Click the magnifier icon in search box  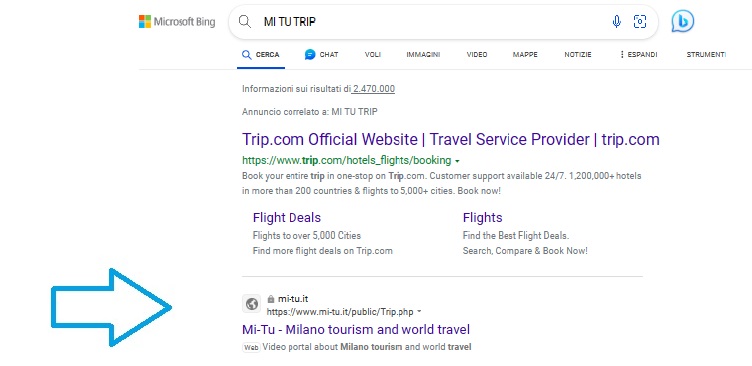[x=245, y=22]
